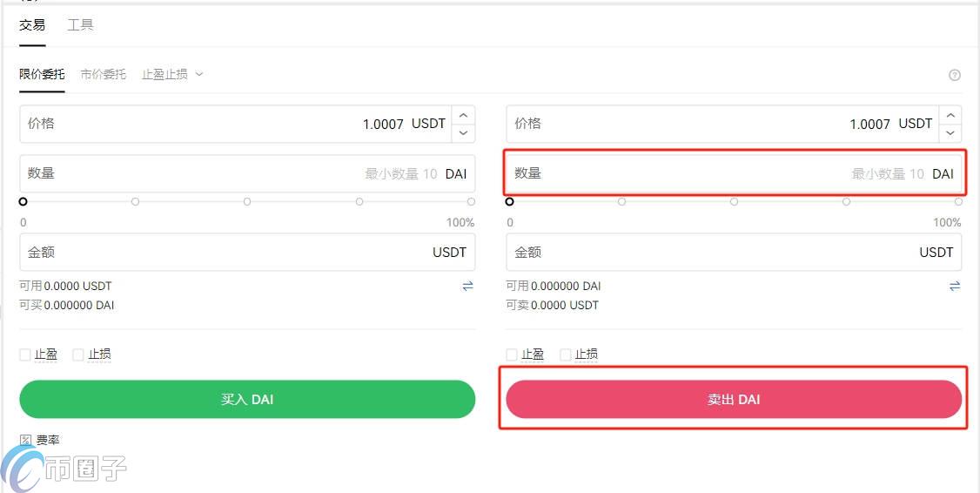Click swap icon beside buy available USDT

pos(467,286)
